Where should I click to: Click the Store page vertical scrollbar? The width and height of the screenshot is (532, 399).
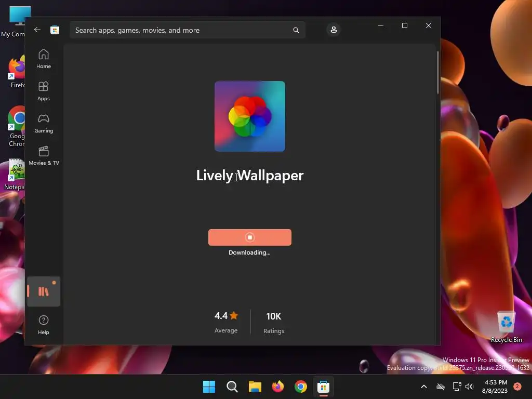pyautogui.click(x=437, y=73)
